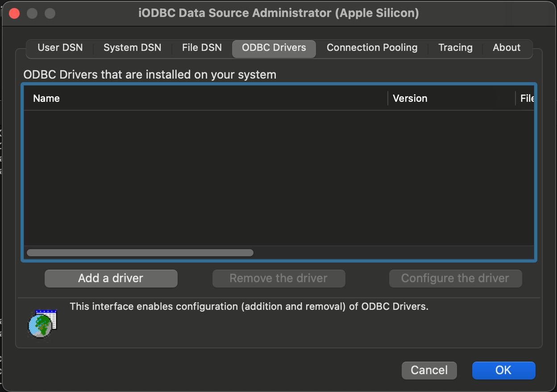
Task: Open the Connection Pooling tab
Action: coord(372,47)
